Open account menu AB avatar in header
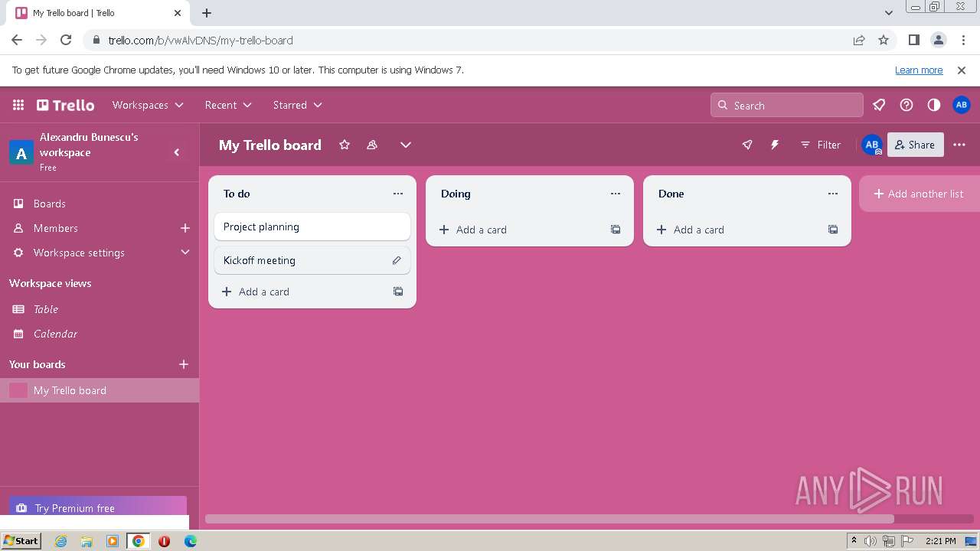This screenshot has height=551, width=980. tap(962, 105)
